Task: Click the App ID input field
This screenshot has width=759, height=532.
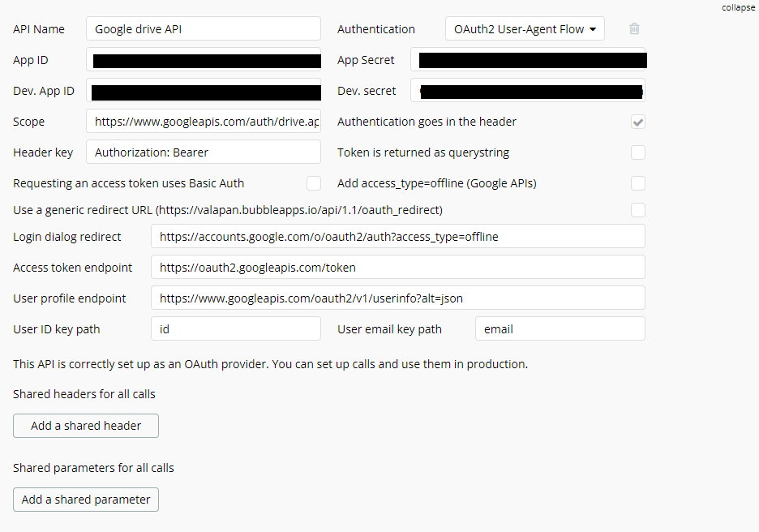Action: [x=204, y=60]
